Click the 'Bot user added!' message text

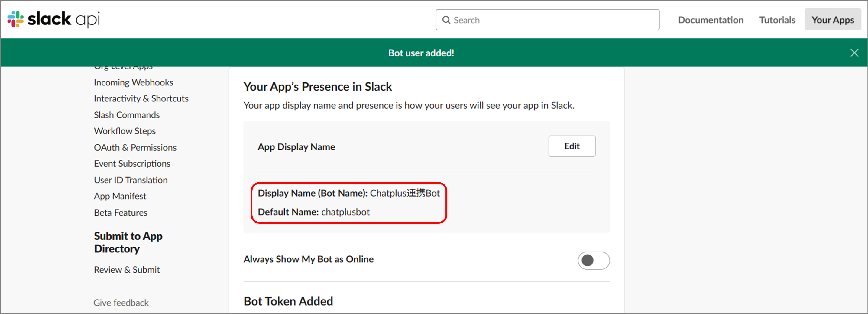(x=421, y=53)
